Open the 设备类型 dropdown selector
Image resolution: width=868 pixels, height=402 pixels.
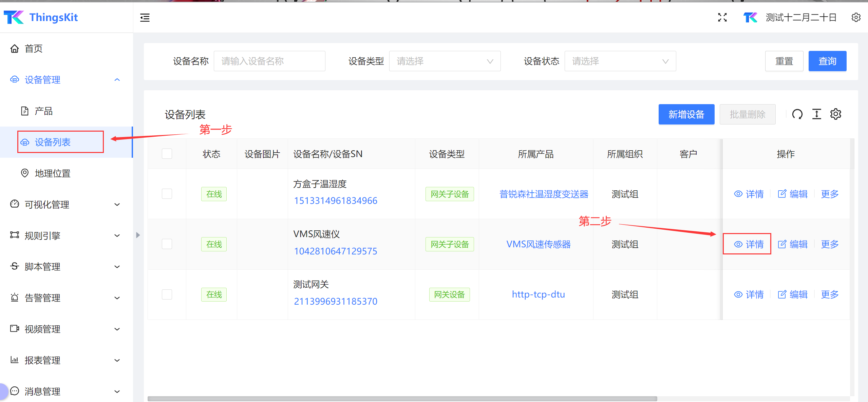click(x=445, y=61)
